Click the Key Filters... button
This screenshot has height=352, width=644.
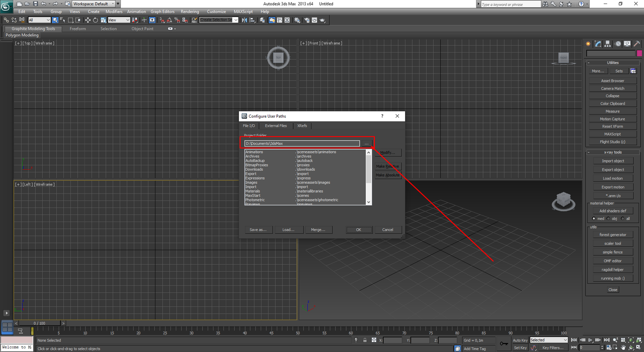[553, 347]
